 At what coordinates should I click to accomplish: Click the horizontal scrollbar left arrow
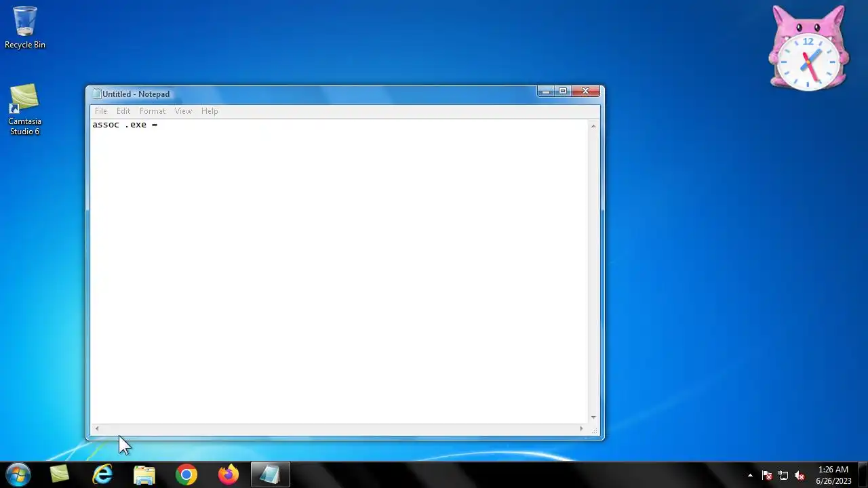coord(97,428)
